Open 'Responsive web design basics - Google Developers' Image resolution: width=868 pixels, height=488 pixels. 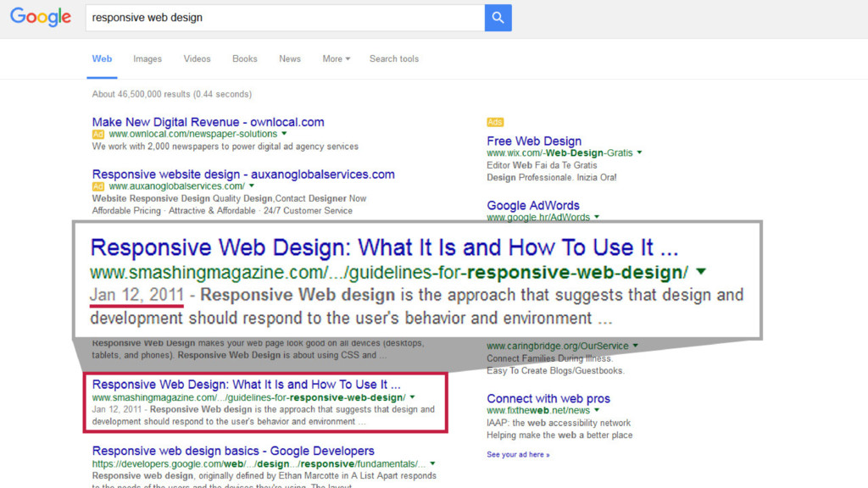pyautogui.click(x=233, y=451)
